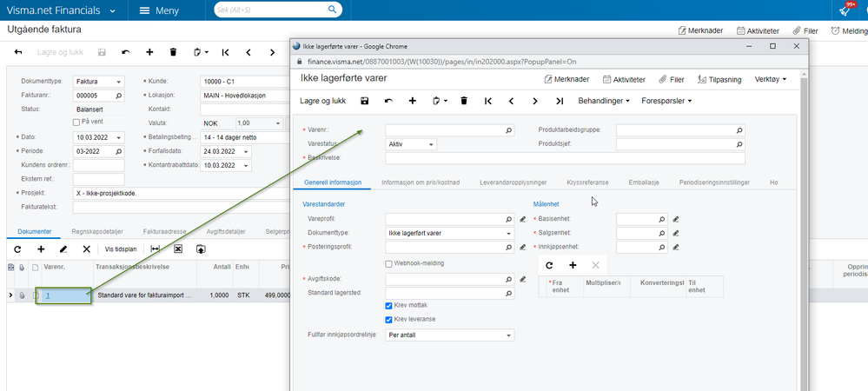Viewport: 868px width, 391px height.
Task: Open search magnifier in Varenr. field
Action: [509, 130]
